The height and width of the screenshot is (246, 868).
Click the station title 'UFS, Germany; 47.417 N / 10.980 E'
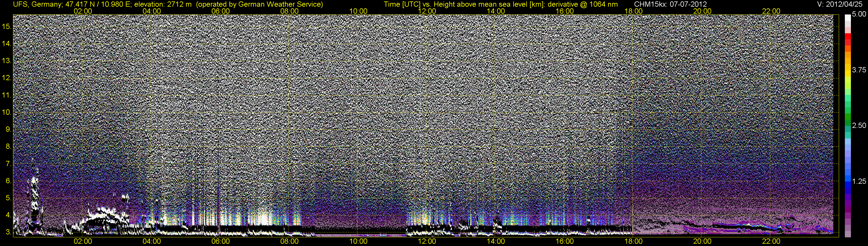pyautogui.click(x=72, y=4)
